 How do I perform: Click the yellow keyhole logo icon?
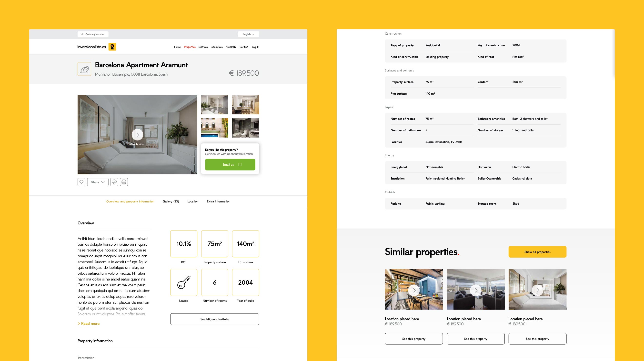[112, 47]
